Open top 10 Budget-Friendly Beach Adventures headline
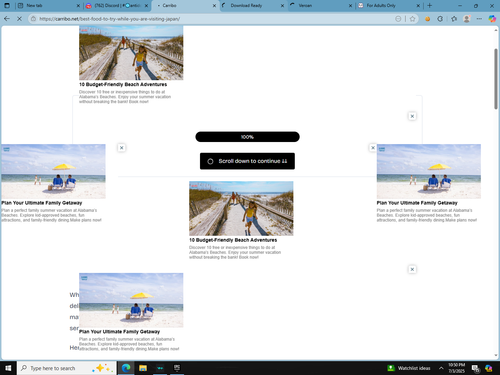This screenshot has width=500, height=375. pos(123,84)
